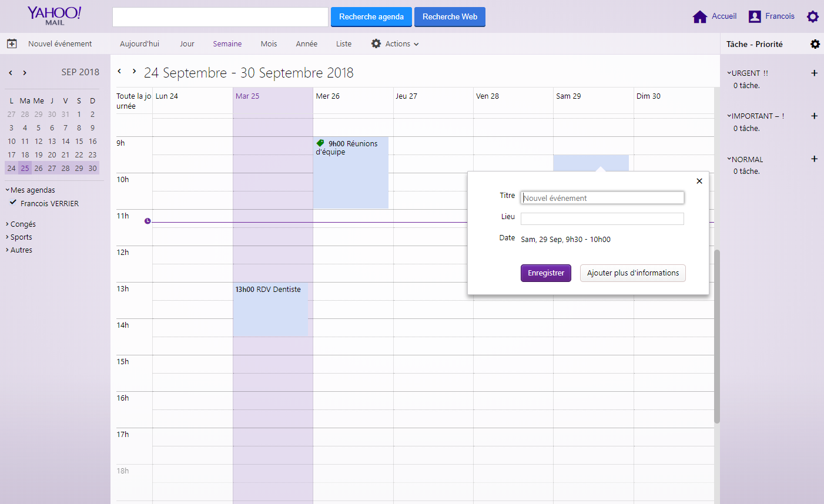Add a task under NORMAL with plus
The height and width of the screenshot is (504, 824).
(x=814, y=159)
